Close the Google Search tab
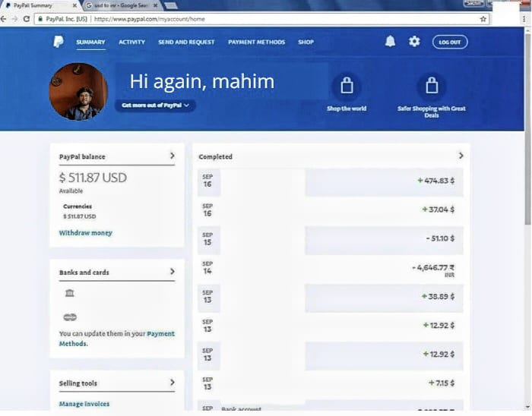 coord(155,5)
